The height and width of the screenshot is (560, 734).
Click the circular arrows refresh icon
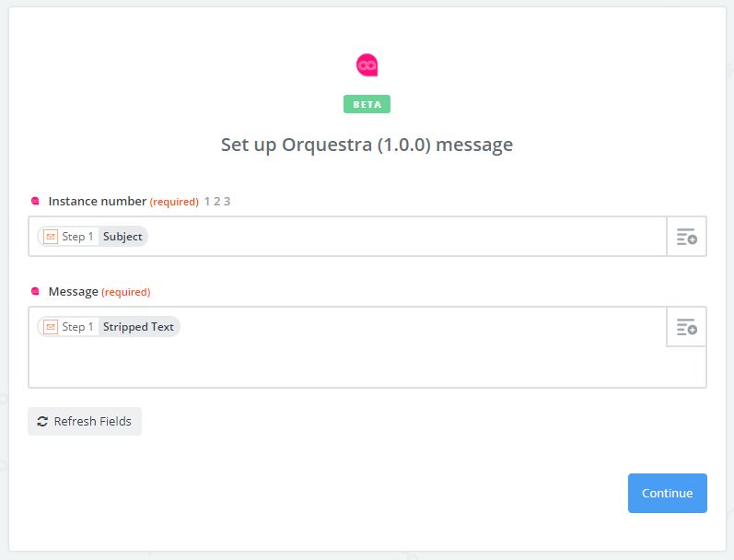point(42,422)
